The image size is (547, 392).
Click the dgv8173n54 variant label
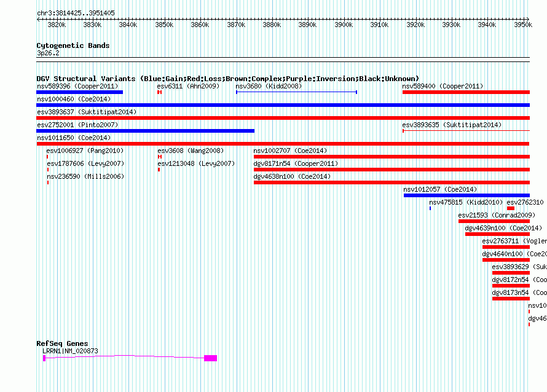pos(519,292)
